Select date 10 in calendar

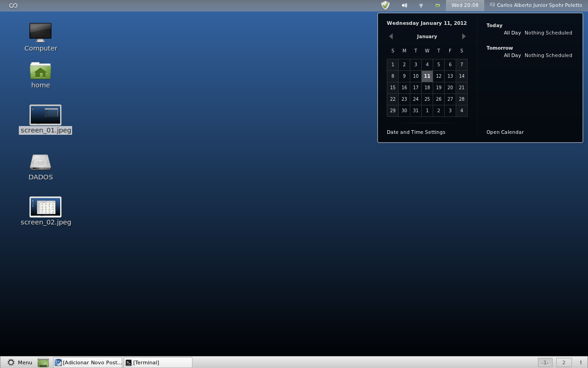point(416,76)
